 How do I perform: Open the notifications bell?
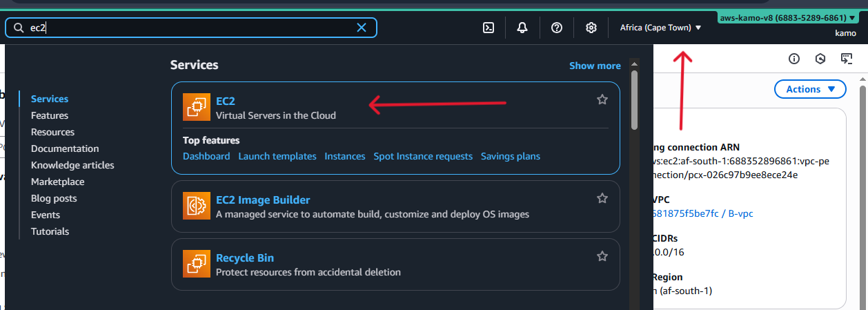(522, 28)
